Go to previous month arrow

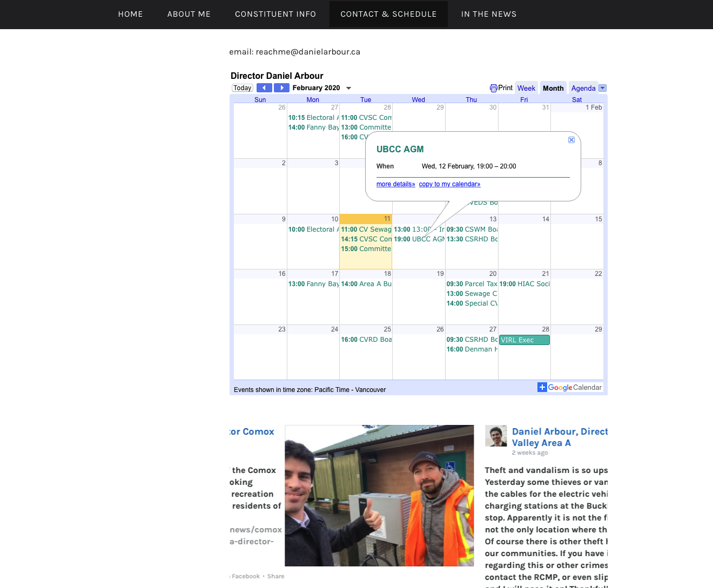[x=264, y=88]
